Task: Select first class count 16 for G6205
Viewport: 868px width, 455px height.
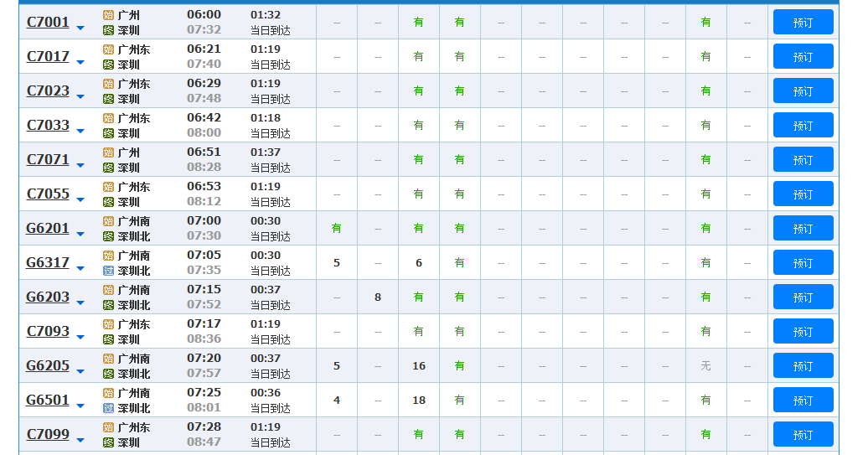Action: (x=419, y=365)
